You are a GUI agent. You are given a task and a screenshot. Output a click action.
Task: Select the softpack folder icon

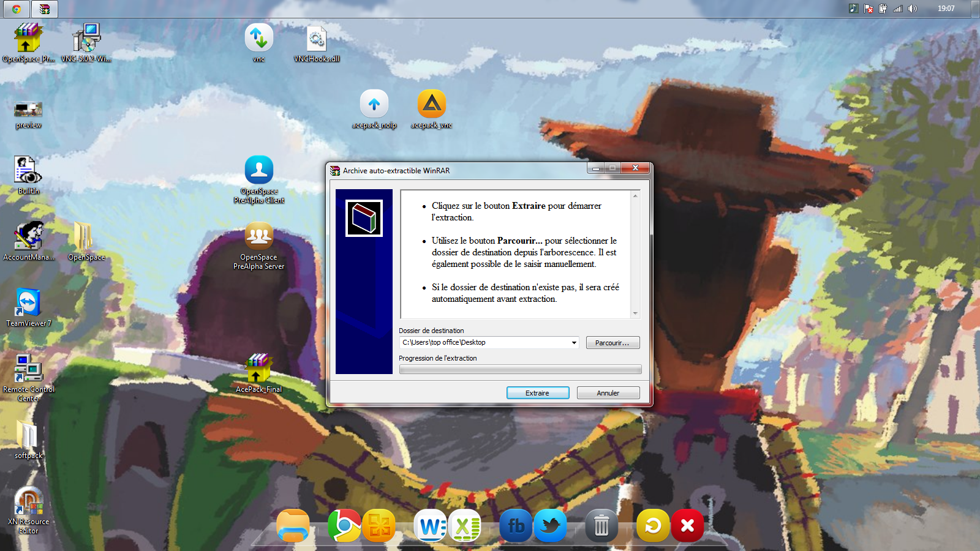[28, 440]
